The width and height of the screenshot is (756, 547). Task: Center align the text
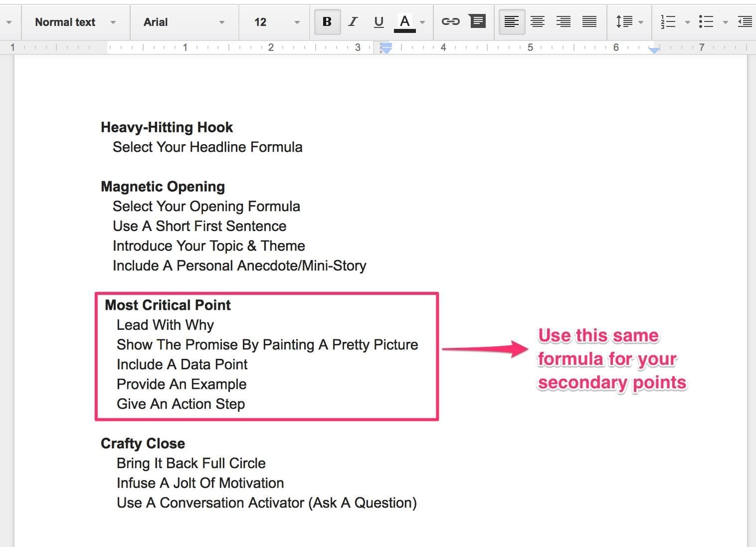(538, 21)
